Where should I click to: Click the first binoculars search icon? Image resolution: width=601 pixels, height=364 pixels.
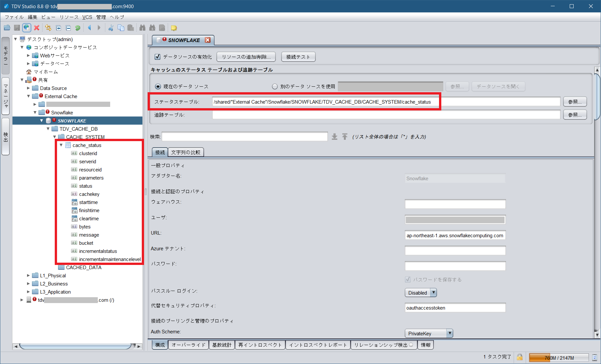click(x=142, y=28)
